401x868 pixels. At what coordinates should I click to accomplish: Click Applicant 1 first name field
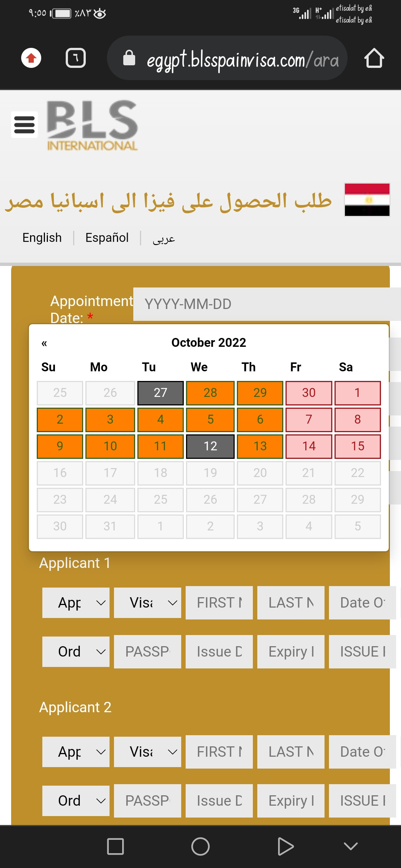point(219,603)
